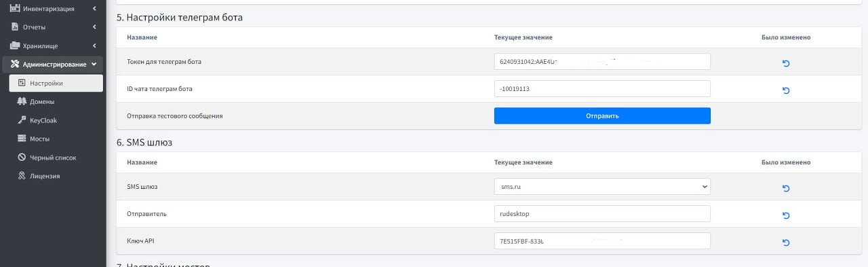The height and width of the screenshot is (267, 868).
Task: Click the Отправитель input field with rudesktop
Action: coord(602,214)
